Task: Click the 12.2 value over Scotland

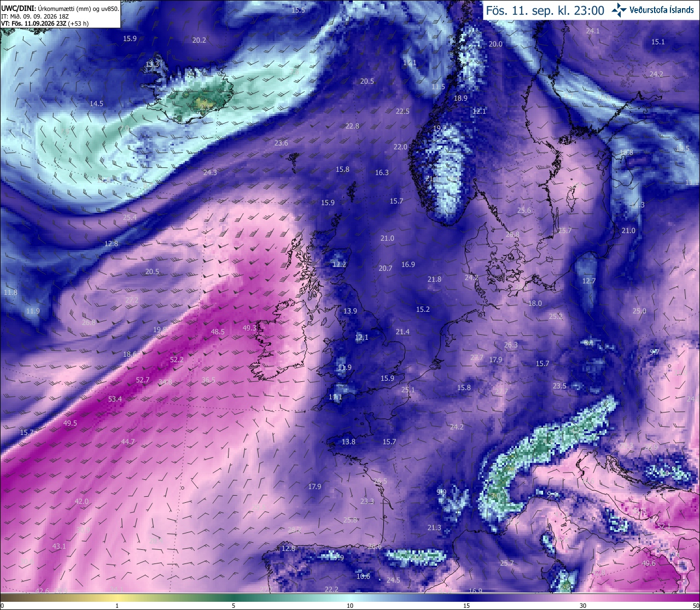Action: click(339, 264)
